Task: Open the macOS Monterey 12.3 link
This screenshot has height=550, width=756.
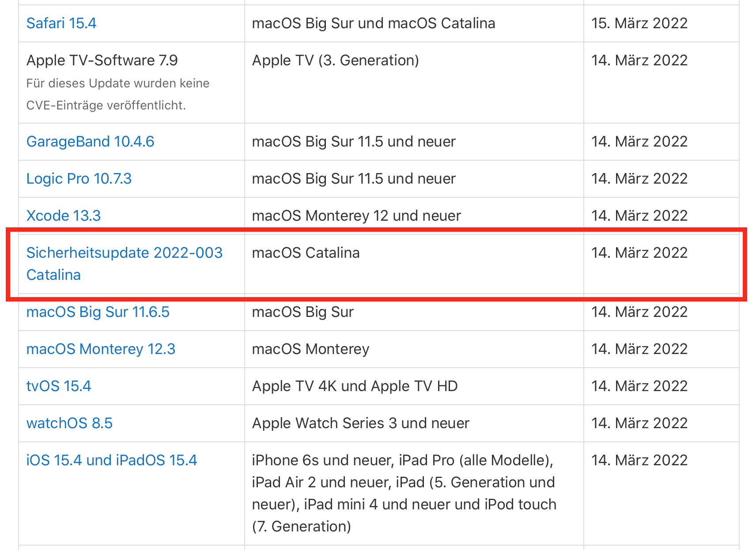Action: [101, 349]
